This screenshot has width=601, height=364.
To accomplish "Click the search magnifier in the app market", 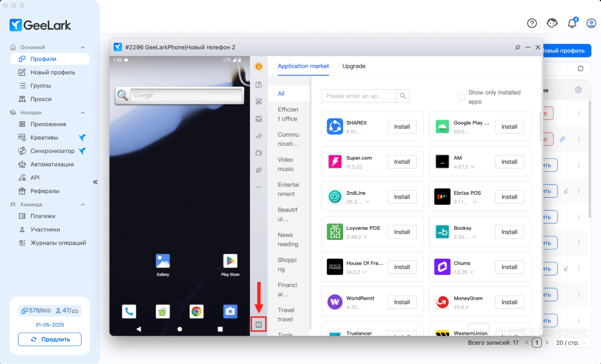I will tap(403, 96).
